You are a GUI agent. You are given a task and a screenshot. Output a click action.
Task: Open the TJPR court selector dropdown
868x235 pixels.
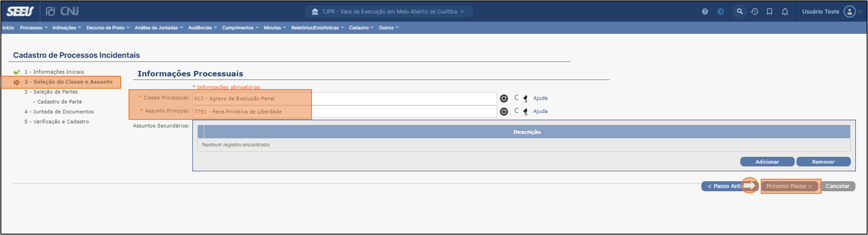pyautogui.click(x=388, y=12)
